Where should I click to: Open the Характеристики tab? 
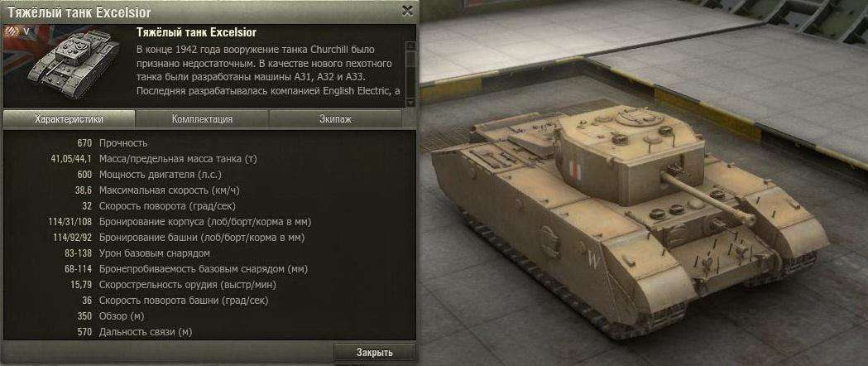click(70, 119)
